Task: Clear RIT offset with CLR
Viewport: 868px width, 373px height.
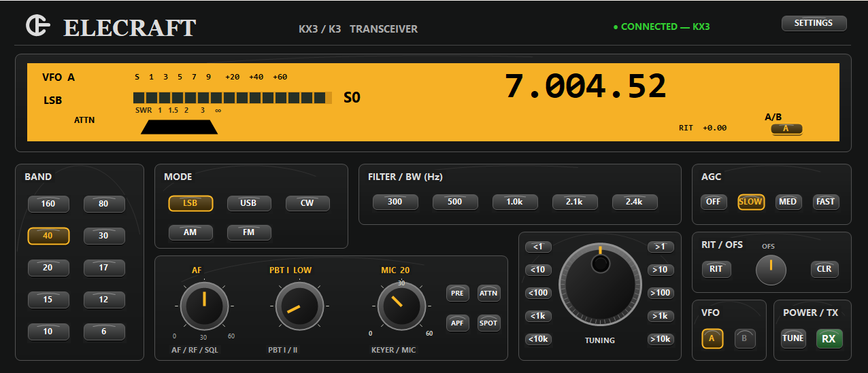Action: 824,269
